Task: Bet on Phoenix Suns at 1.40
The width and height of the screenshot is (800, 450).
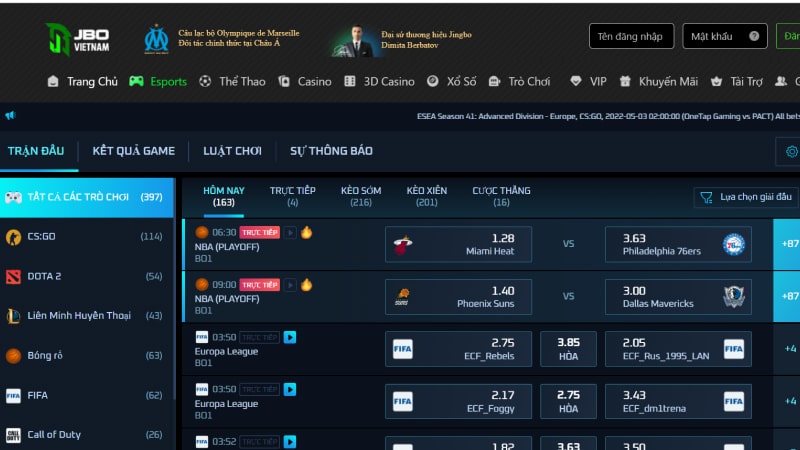Action: click(x=458, y=297)
